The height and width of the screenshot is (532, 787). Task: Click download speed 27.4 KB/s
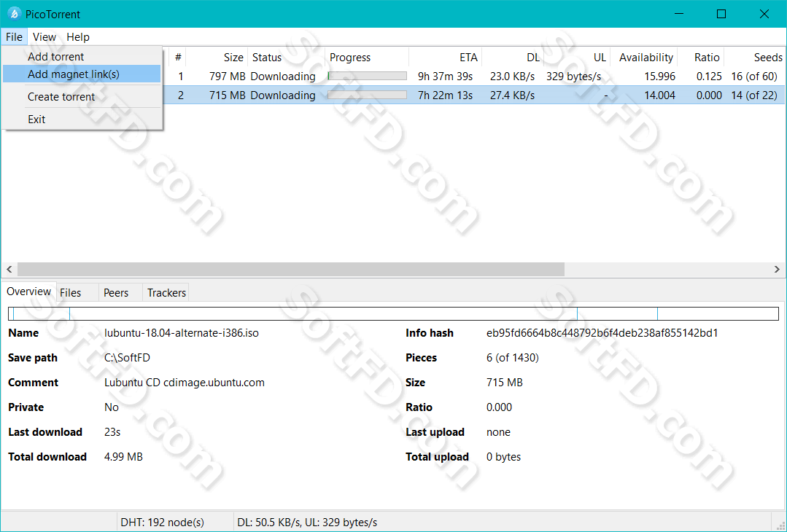[513, 95]
